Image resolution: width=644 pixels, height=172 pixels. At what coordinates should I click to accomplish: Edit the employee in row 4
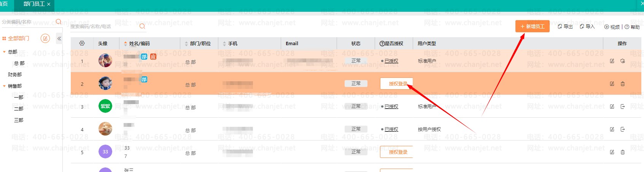pos(612,129)
